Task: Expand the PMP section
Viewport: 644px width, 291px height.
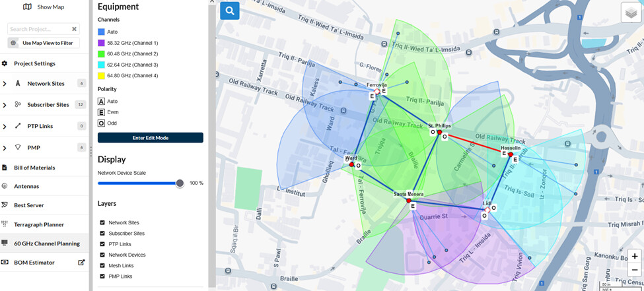Action: [5, 148]
